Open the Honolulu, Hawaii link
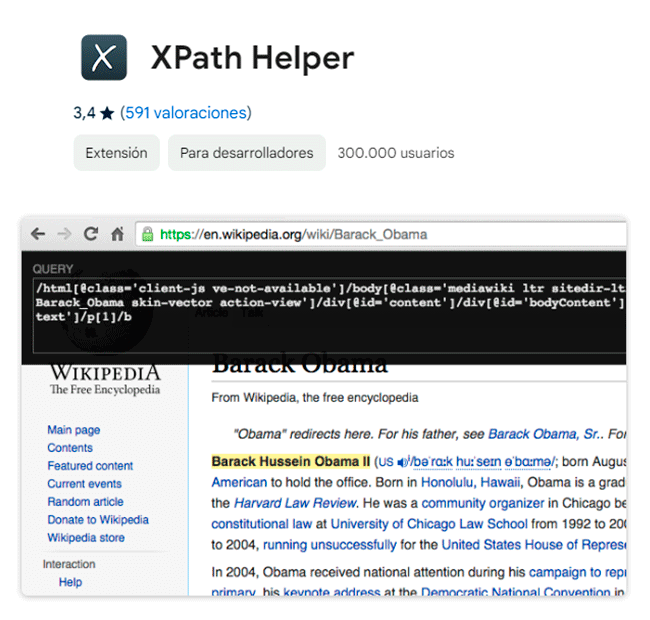650x620 pixels. (x=470, y=482)
